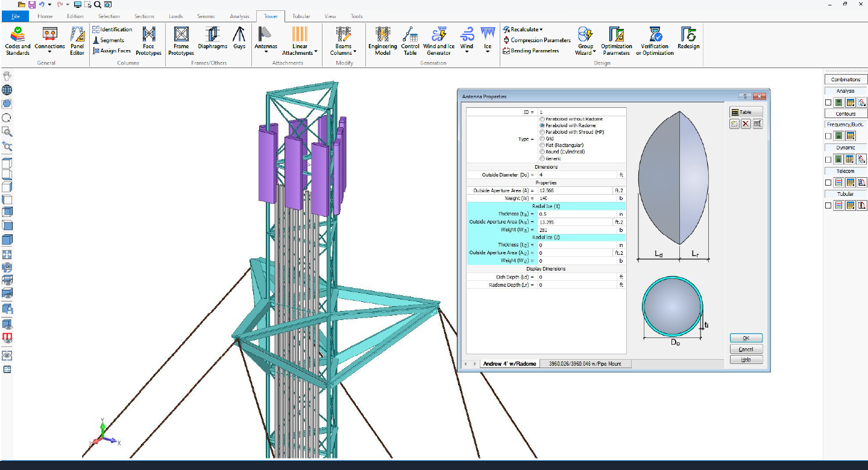Open Help from the Antenna Properties dialog

pos(746,359)
